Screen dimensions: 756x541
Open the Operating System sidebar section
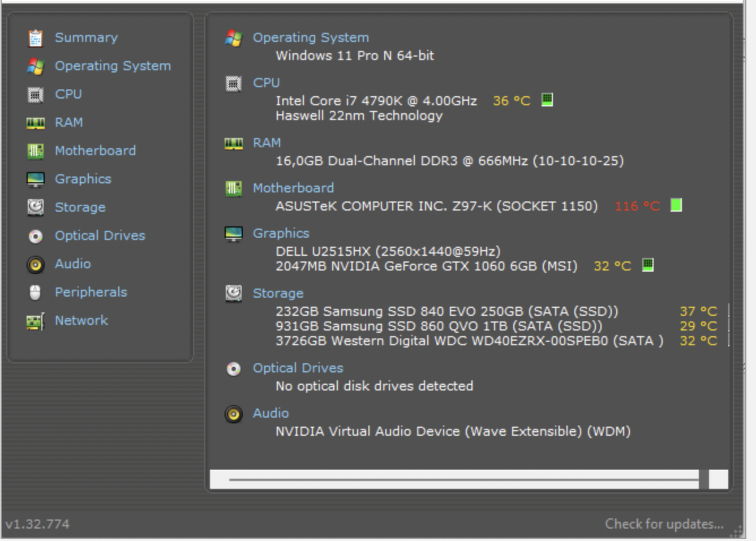[112, 66]
